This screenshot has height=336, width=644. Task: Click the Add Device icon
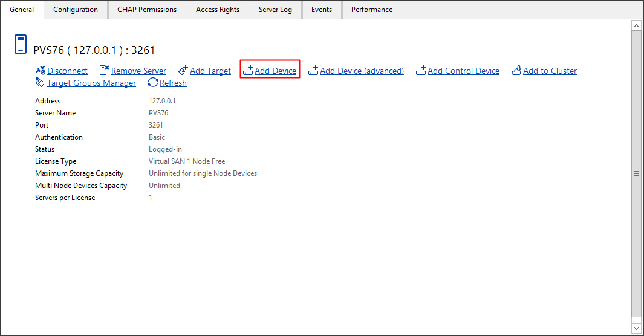(248, 71)
